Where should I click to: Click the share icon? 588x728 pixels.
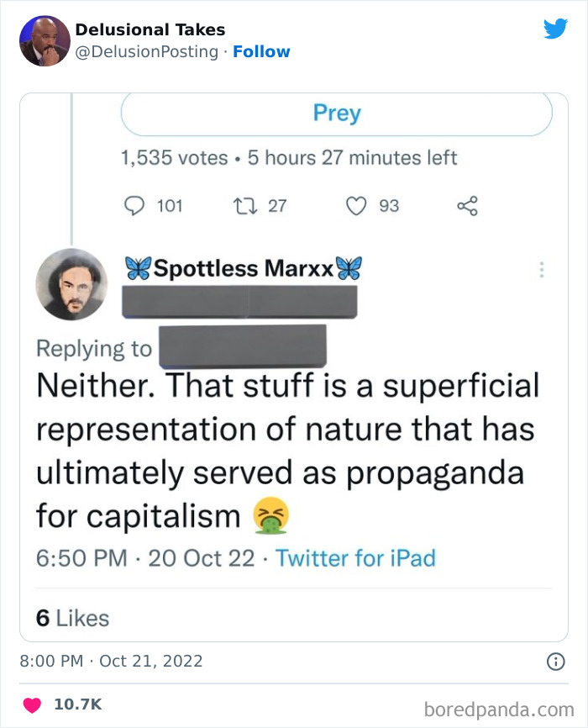tap(466, 206)
